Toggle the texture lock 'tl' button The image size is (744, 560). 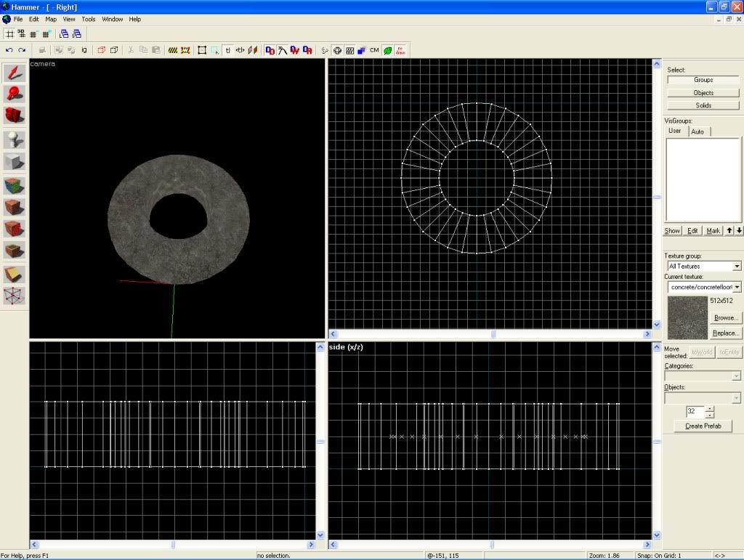(x=227, y=50)
